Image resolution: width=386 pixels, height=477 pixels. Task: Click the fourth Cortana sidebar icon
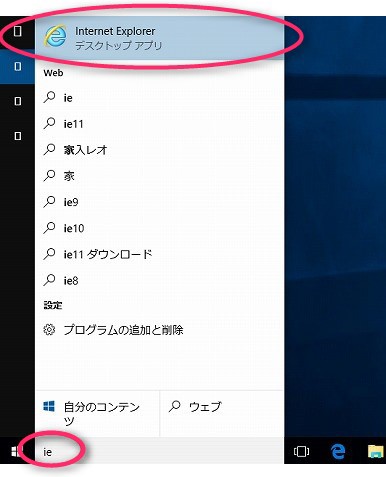click(x=18, y=136)
